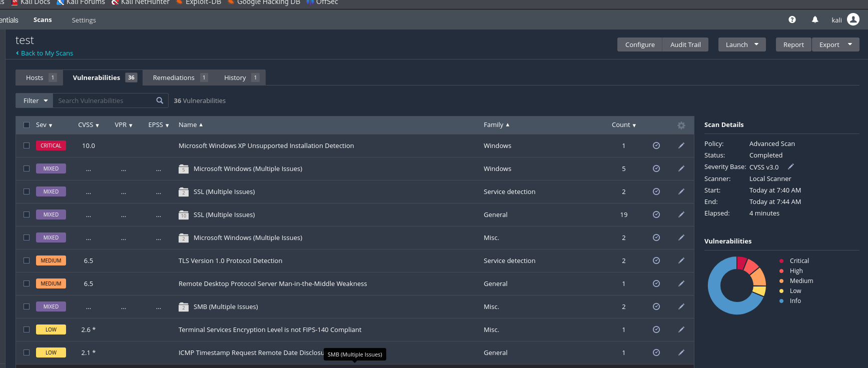
Task: Click the Configure button
Action: click(x=640, y=44)
